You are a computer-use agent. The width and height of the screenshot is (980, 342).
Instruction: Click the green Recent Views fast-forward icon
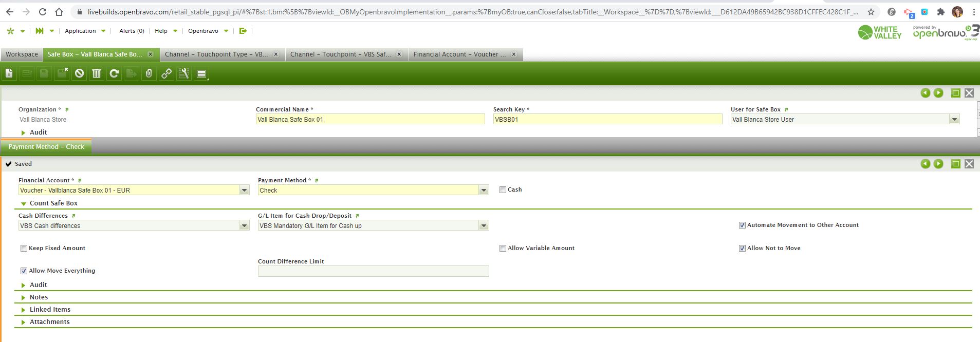[x=40, y=31]
